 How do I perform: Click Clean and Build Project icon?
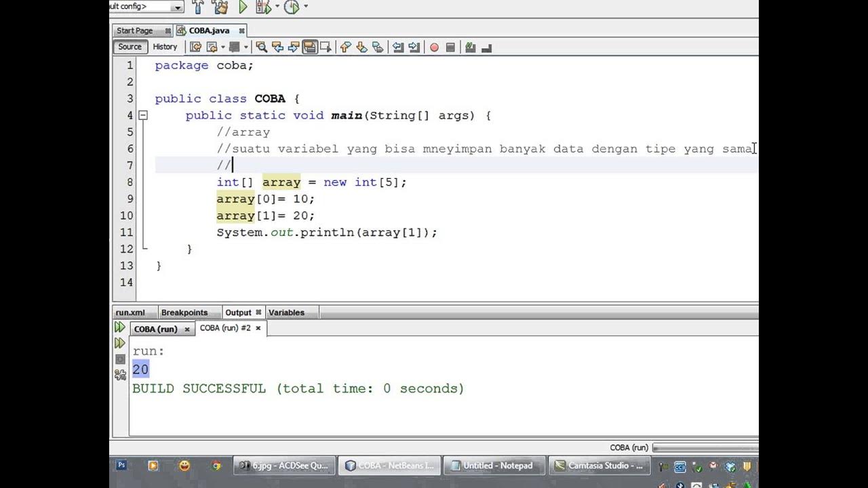pos(220,7)
